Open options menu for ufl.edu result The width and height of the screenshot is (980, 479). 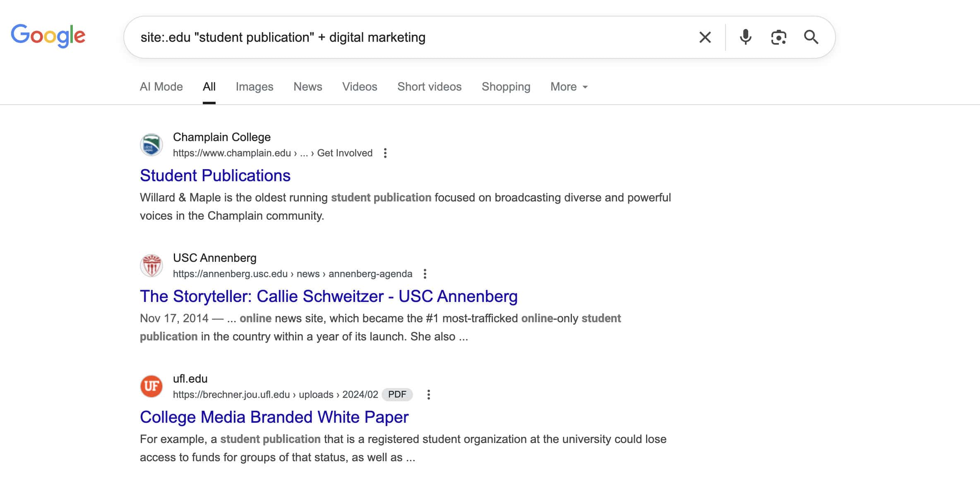click(x=428, y=395)
